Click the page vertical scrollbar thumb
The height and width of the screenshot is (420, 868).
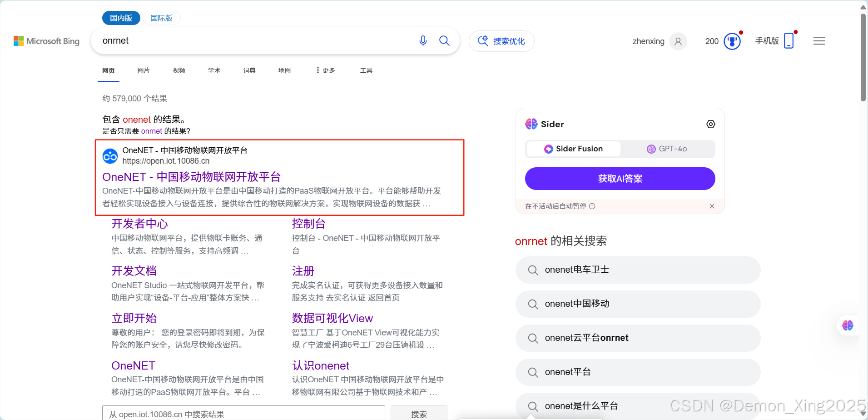pyautogui.click(x=863, y=57)
